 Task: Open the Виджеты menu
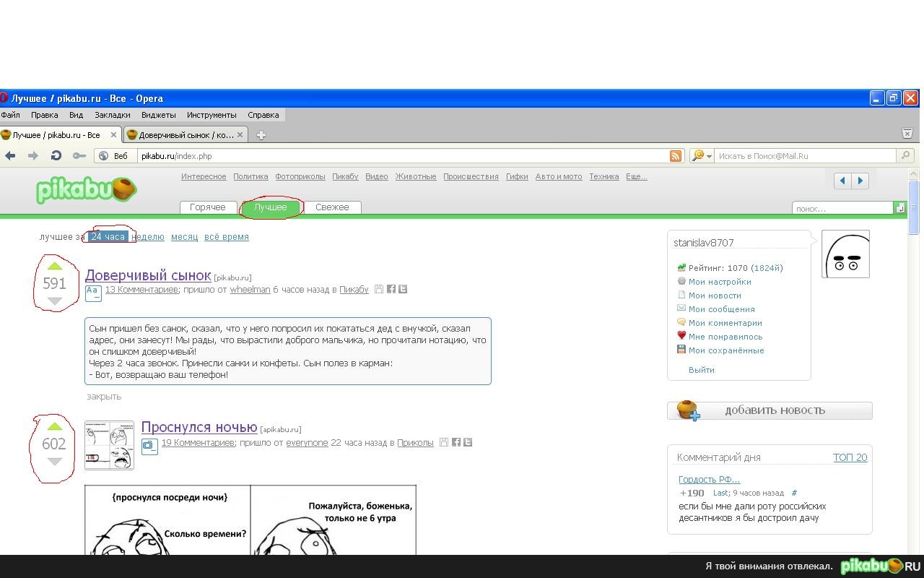[158, 115]
